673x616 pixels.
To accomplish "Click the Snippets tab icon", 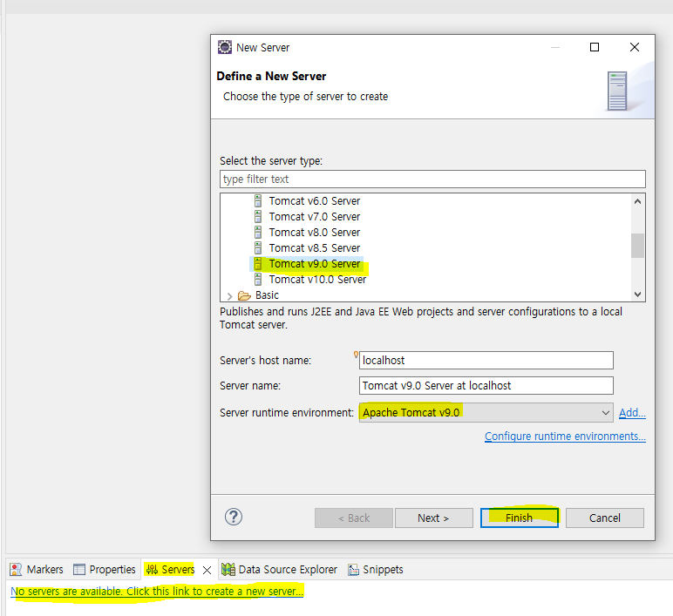I will click(x=354, y=570).
